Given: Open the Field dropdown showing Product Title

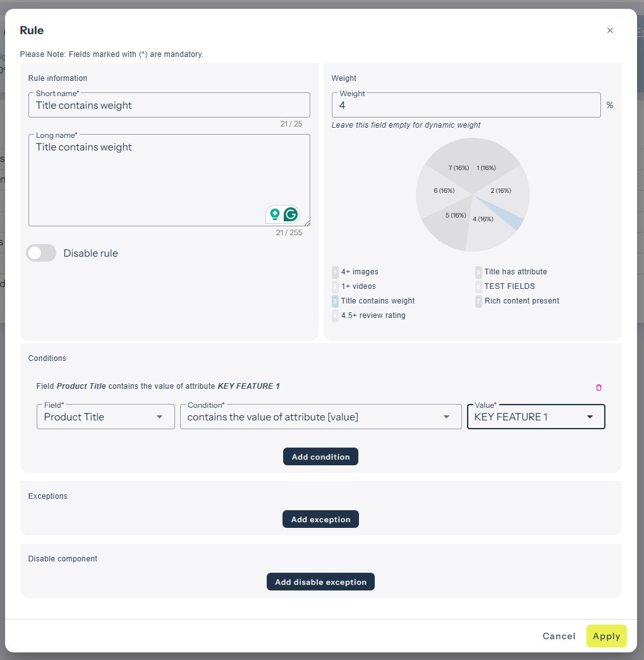Looking at the screenshot, I should tap(106, 417).
